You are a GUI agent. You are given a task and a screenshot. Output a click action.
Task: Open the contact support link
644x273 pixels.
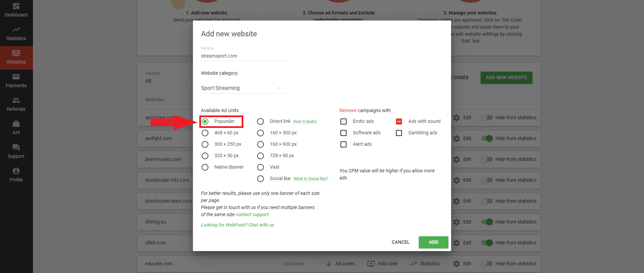coord(252,214)
